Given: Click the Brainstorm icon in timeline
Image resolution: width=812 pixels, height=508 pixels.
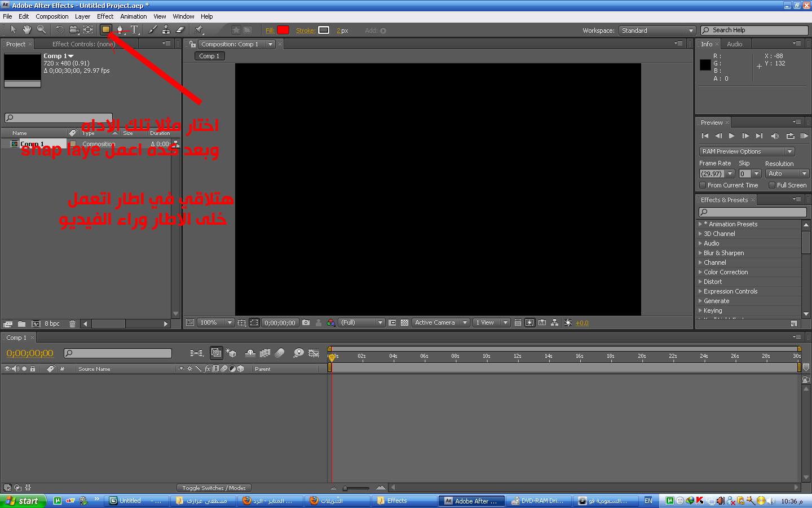Looking at the screenshot, I should click(x=298, y=353).
